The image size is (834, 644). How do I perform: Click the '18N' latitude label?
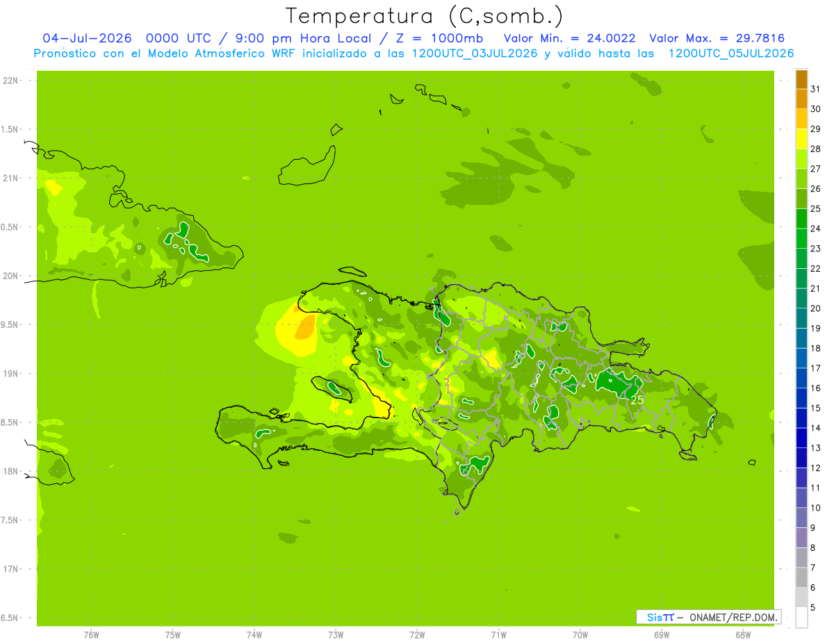[x=10, y=472]
